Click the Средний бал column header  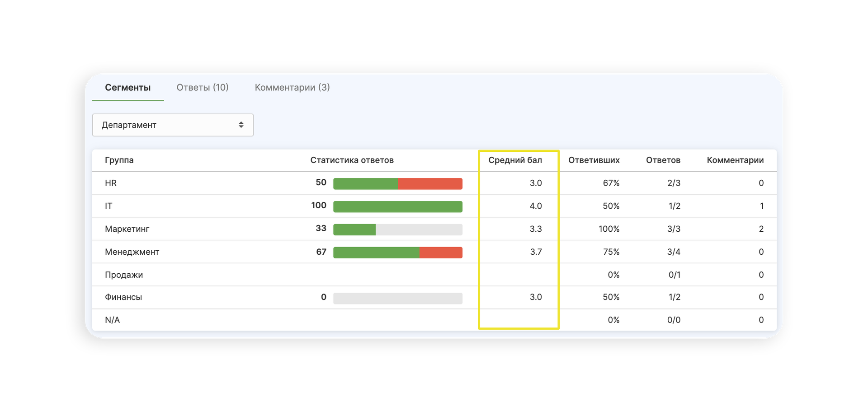click(515, 160)
